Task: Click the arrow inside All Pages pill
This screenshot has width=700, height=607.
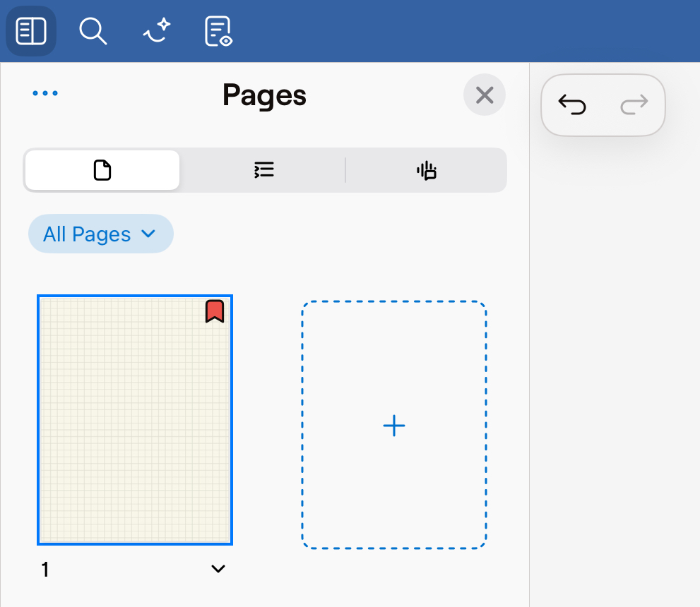Action: coord(148,234)
